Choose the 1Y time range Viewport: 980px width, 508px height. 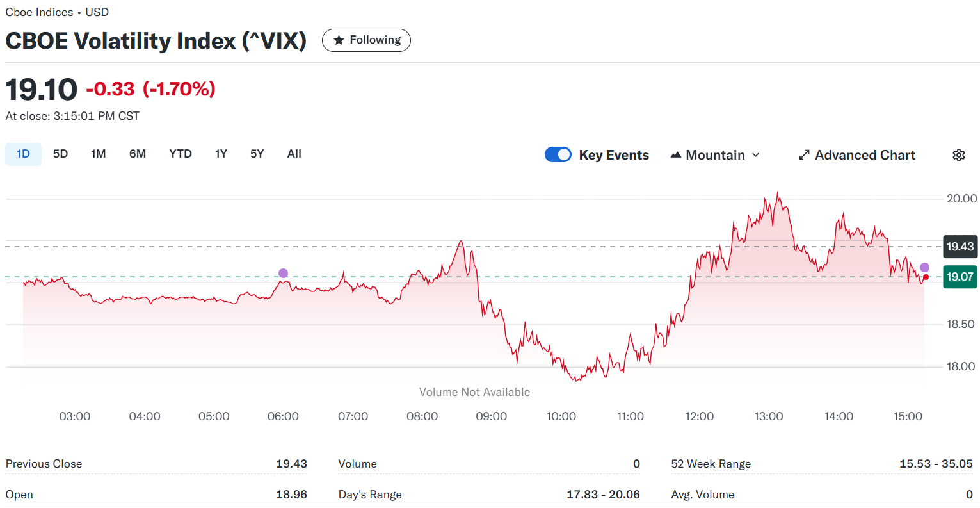(221, 154)
